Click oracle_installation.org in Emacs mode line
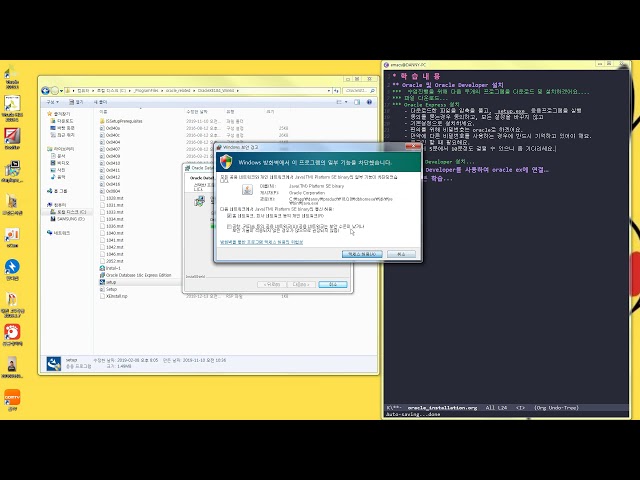The width and height of the screenshot is (640, 480). coord(442,408)
